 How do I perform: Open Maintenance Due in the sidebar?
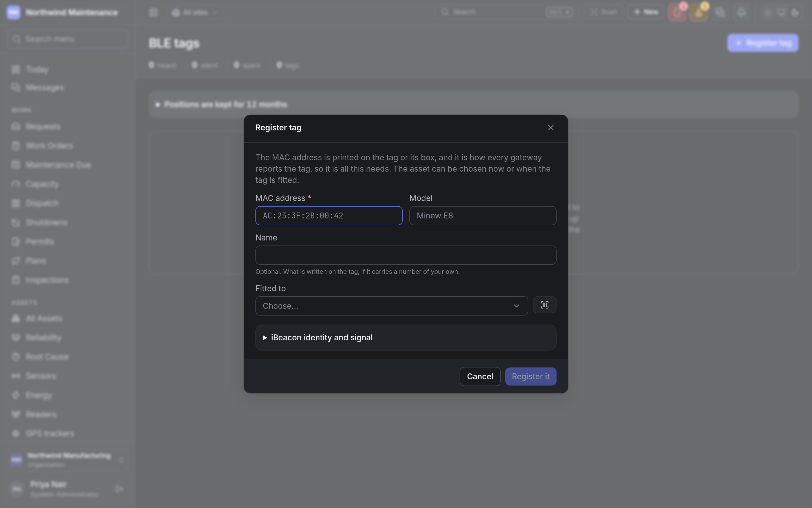click(67, 165)
